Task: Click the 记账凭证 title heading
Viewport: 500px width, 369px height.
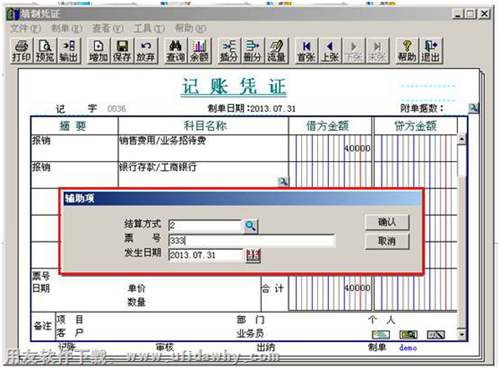Action: click(x=234, y=87)
